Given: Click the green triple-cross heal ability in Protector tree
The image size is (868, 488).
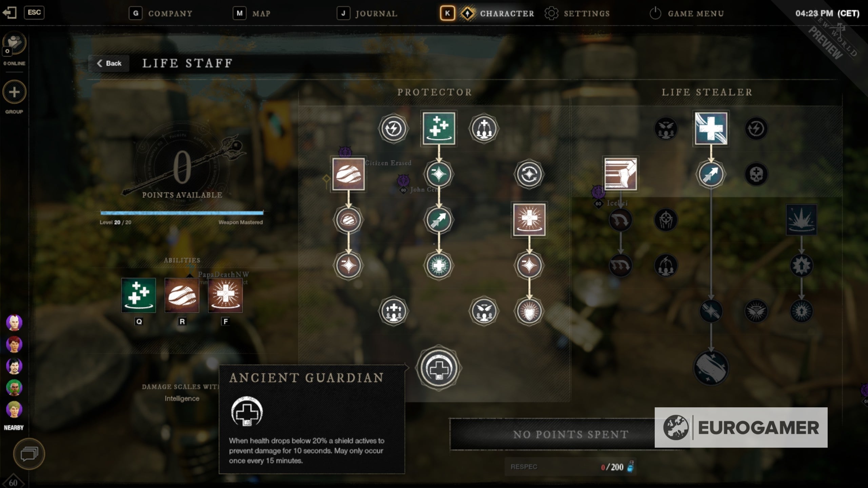Looking at the screenshot, I should coord(439,128).
